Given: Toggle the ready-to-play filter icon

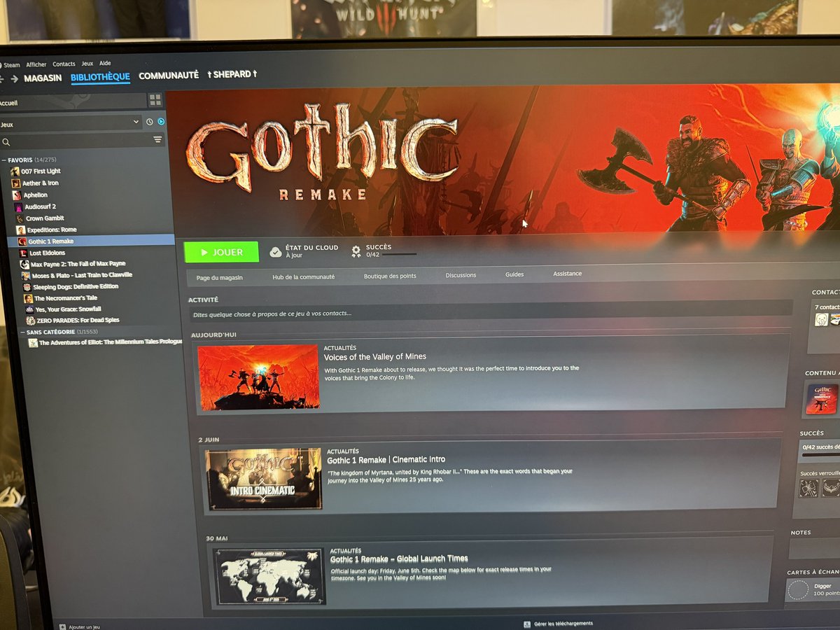Looking at the screenshot, I should coord(160,122).
